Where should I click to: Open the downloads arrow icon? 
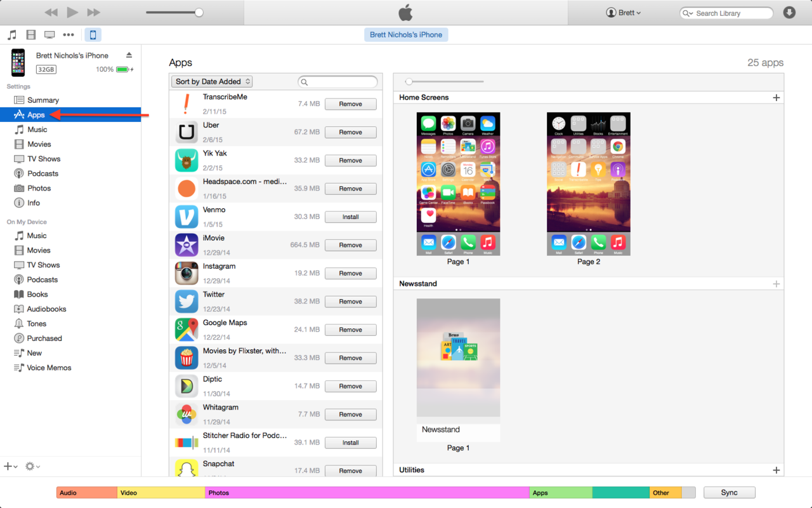tap(789, 13)
